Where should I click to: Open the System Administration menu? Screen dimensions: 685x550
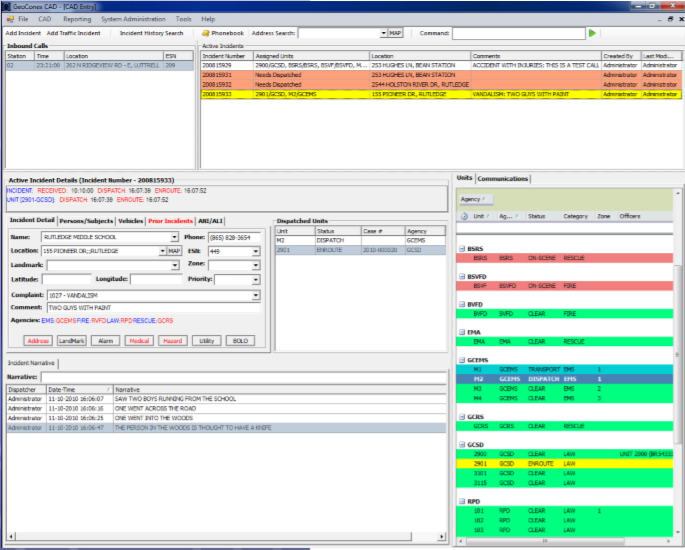(x=133, y=19)
